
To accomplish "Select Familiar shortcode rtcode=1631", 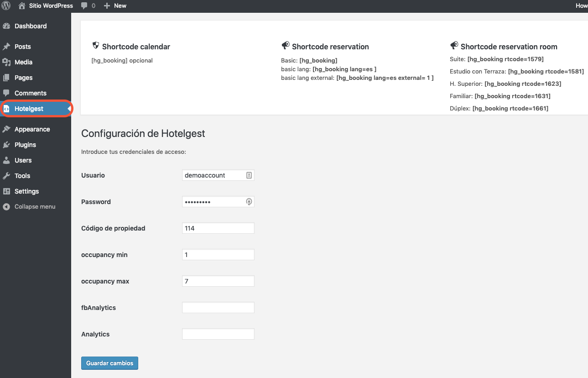I will 500,96.
